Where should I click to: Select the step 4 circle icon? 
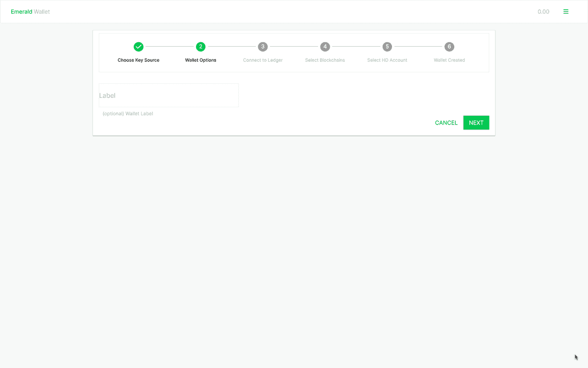pyautogui.click(x=325, y=47)
